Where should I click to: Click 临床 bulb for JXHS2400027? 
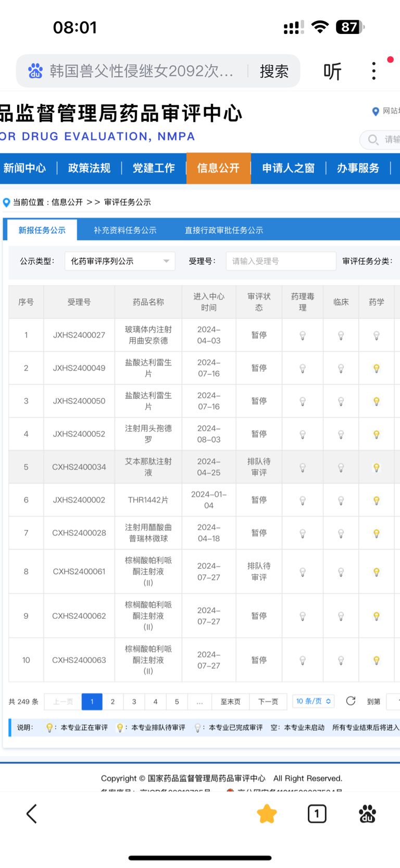coord(341,336)
